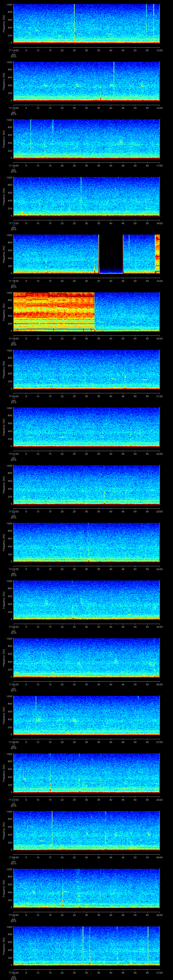
Task: Select the '17:26:00' start time label
Action: [x=13, y=742]
